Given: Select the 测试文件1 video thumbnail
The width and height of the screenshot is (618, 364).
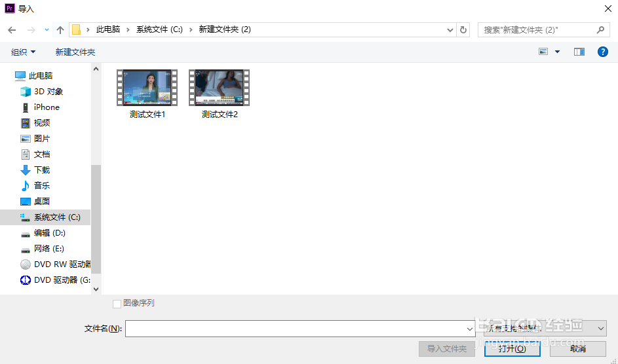Looking at the screenshot, I should [147, 87].
